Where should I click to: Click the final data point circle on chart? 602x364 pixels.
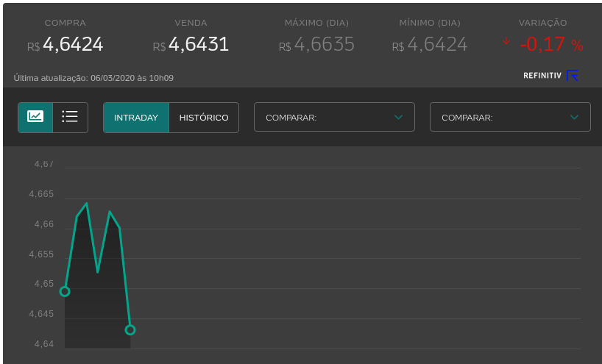130,330
